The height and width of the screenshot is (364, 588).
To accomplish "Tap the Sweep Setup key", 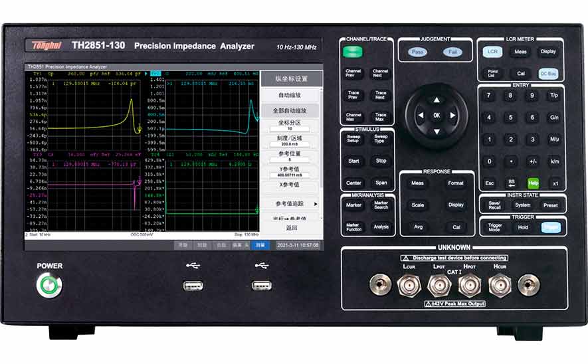I will tap(353, 139).
